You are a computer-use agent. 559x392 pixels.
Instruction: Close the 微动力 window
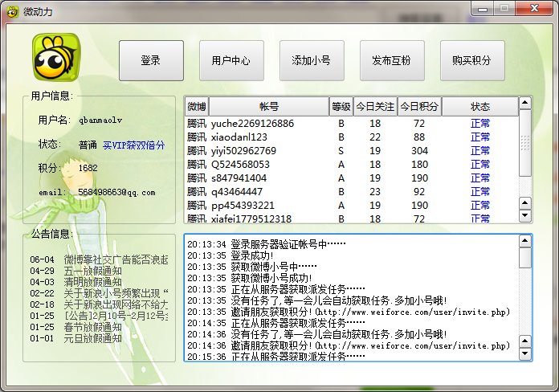[533, 9]
